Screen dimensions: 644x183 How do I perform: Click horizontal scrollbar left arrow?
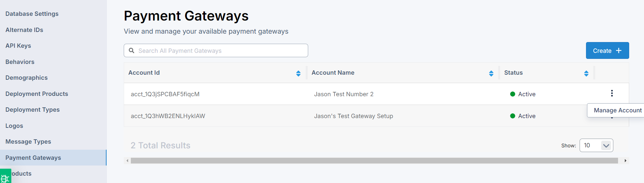click(x=127, y=161)
